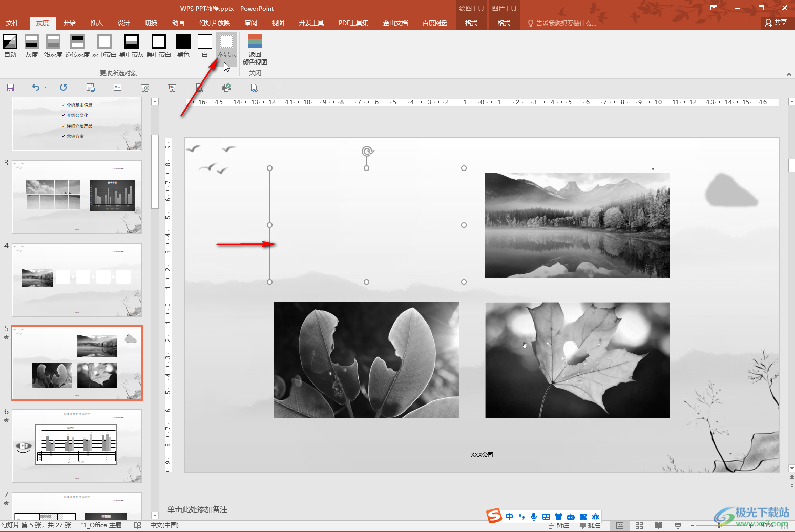Apply the 黑中带灰 (Black with Grayscale Fill) setting
The image size is (795, 532).
[x=132, y=46]
